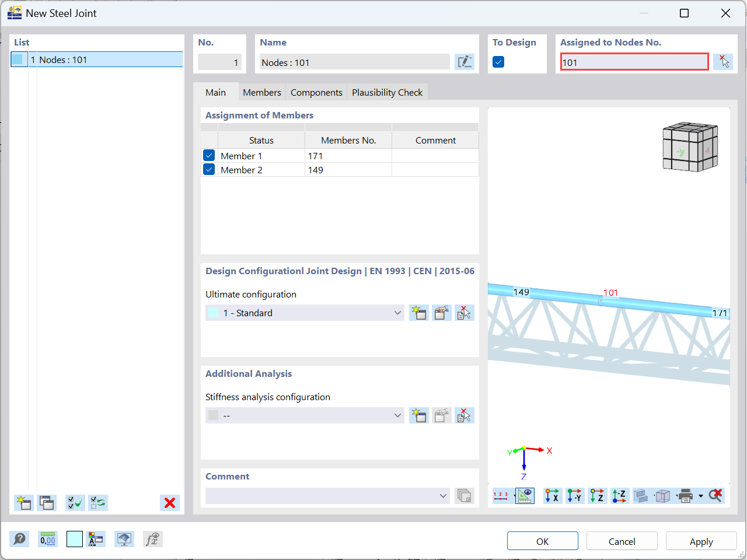Click the print graphic icon
The width and height of the screenshot is (747, 560).
(x=685, y=496)
